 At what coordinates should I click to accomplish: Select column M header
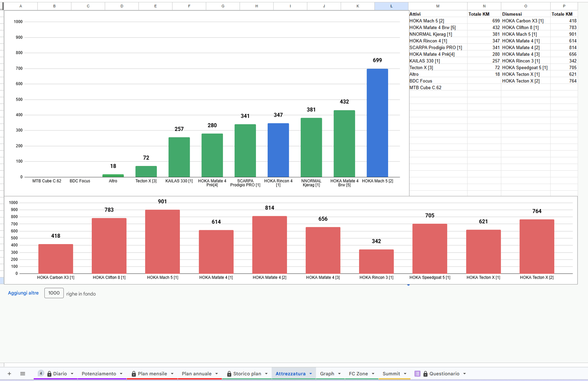click(438, 6)
